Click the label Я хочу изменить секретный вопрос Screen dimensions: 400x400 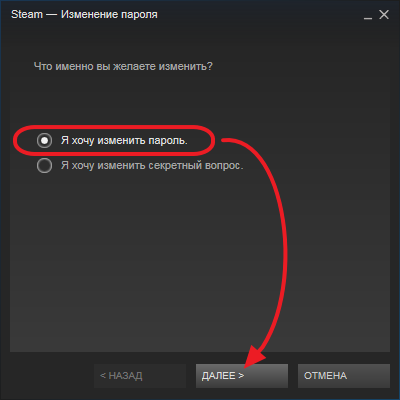point(152,165)
